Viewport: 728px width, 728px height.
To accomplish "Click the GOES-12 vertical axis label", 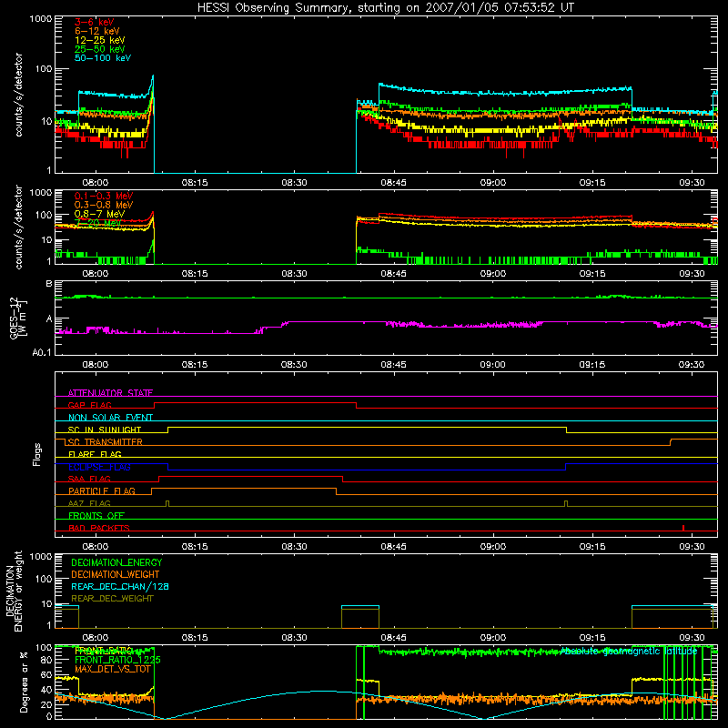I will [18, 318].
